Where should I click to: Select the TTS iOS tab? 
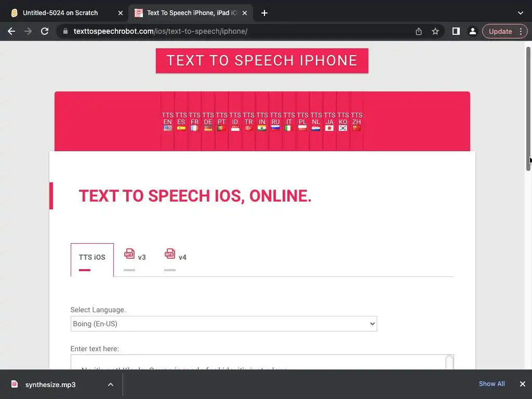(x=92, y=260)
